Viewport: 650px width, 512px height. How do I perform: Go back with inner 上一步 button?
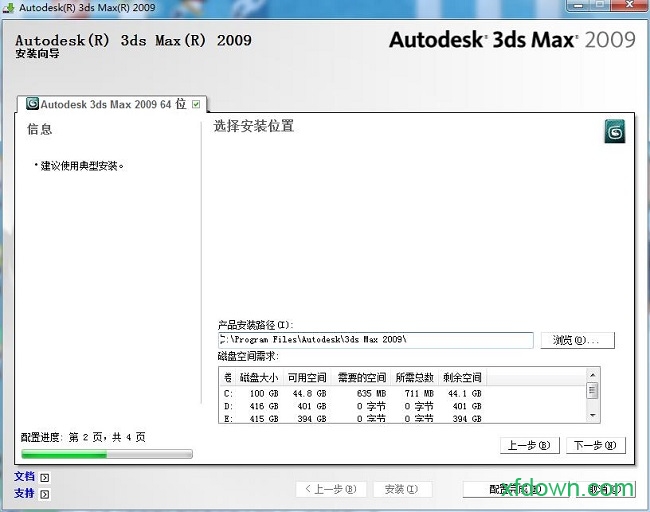(529, 445)
